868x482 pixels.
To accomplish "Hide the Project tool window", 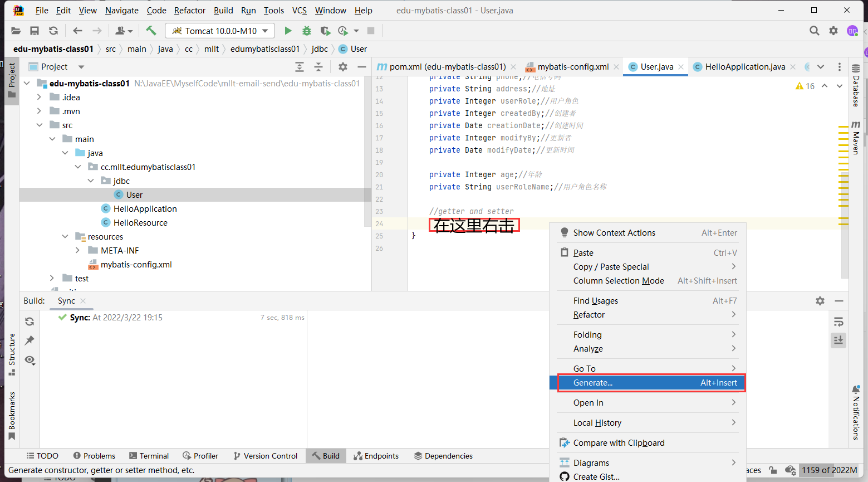I will pyautogui.click(x=362, y=67).
